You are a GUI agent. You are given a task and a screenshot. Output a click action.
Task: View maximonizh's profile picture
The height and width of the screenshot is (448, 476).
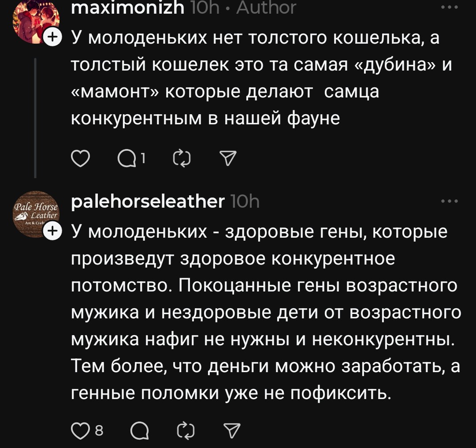pyautogui.click(x=35, y=20)
